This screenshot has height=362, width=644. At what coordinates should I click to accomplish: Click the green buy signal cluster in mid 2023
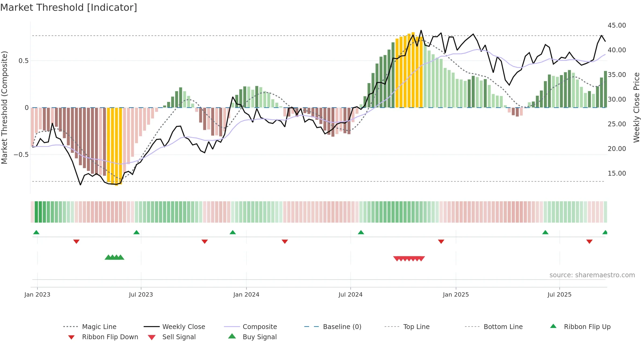click(x=114, y=257)
